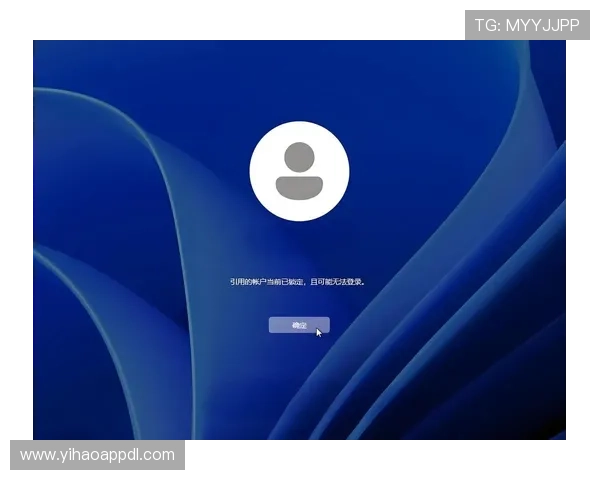600x480 pixels.
Task: Click the TG: MYYJJPP watermark label
Action: pyautogui.click(x=527, y=25)
